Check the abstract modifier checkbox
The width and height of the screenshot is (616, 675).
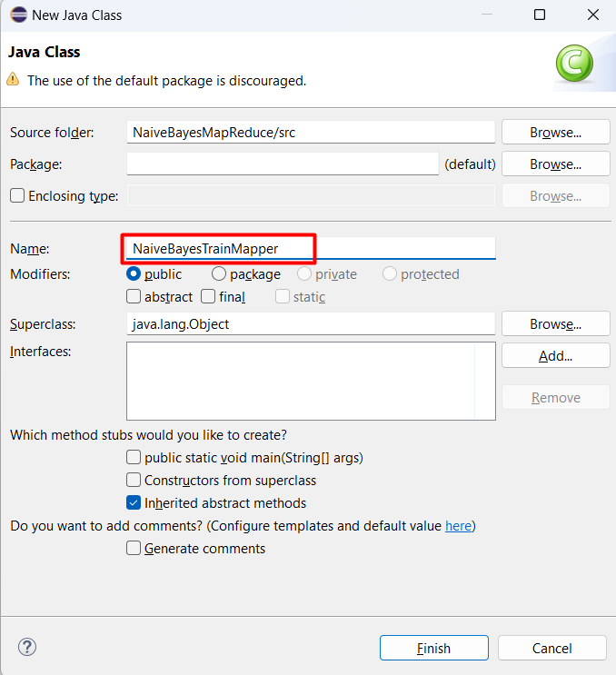(134, 296)
